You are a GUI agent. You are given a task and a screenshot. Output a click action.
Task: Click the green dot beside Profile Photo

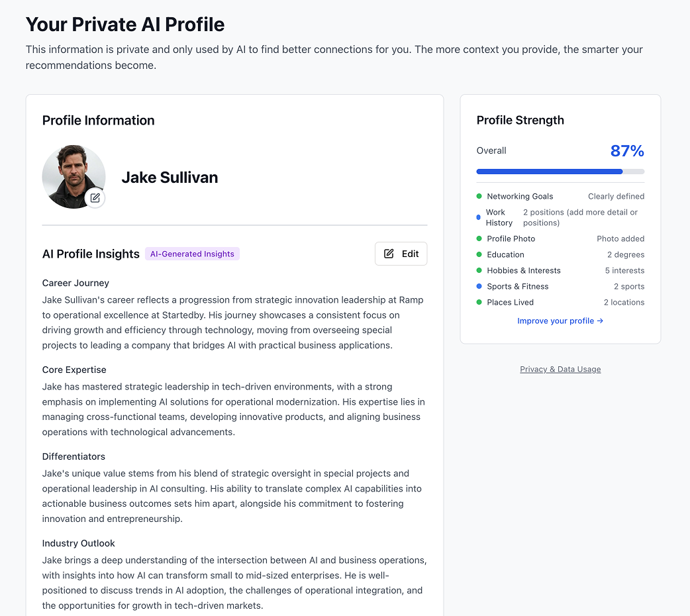point(479,238)
